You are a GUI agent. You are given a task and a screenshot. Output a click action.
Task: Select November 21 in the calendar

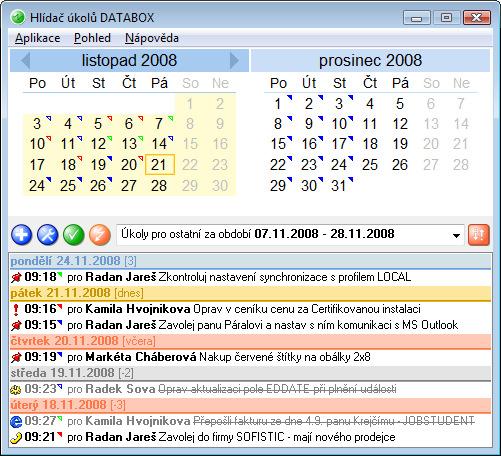point(160,164)
